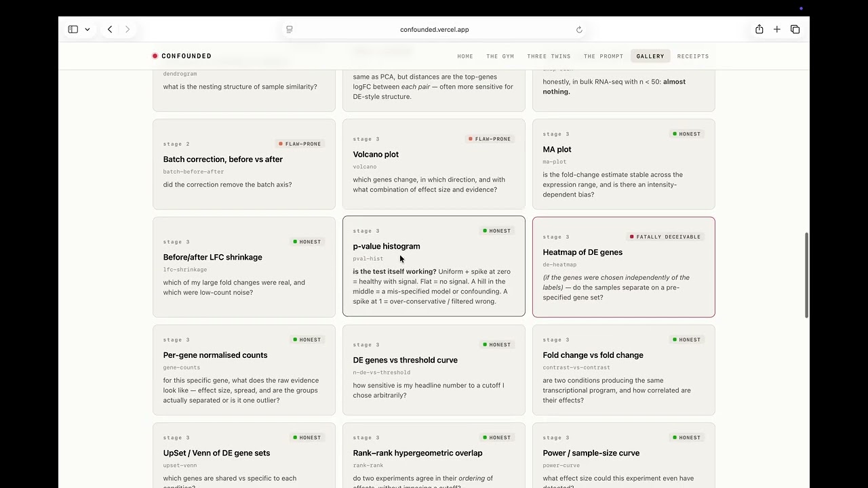
Task: Click the confounded.vercel.app address bar
Action: pos(434,29)
